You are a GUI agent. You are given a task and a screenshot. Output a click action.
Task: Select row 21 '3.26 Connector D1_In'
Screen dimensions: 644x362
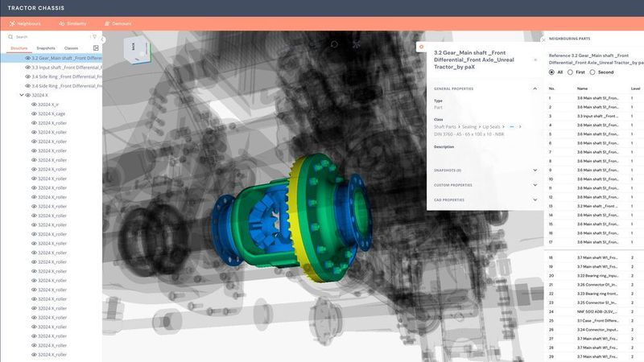(594, 285)
